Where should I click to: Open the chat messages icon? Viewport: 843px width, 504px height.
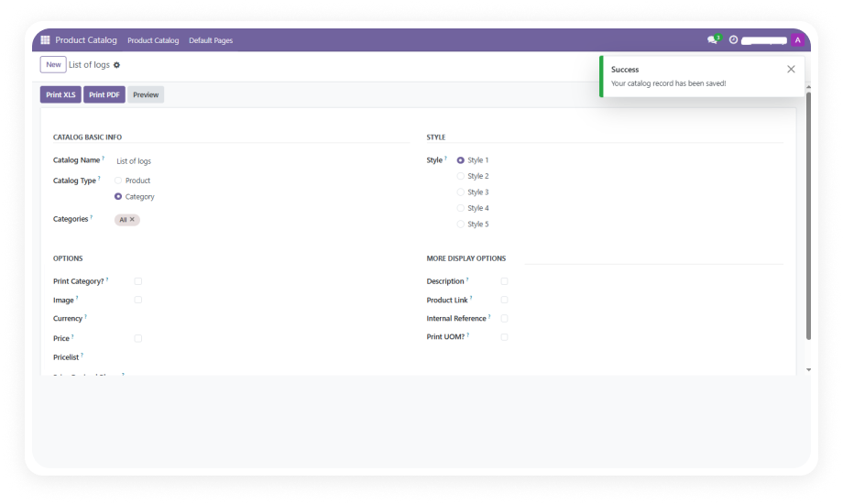coord(714,39)
